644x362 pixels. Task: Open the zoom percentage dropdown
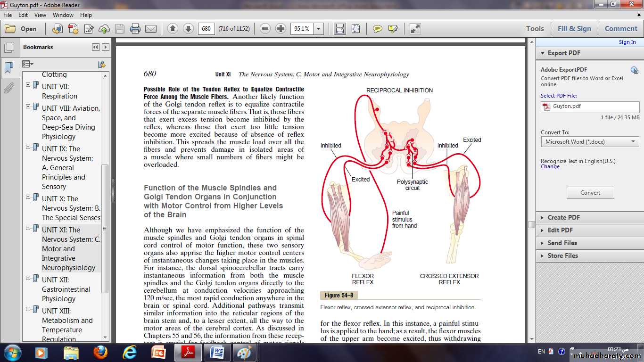(319, 29)
